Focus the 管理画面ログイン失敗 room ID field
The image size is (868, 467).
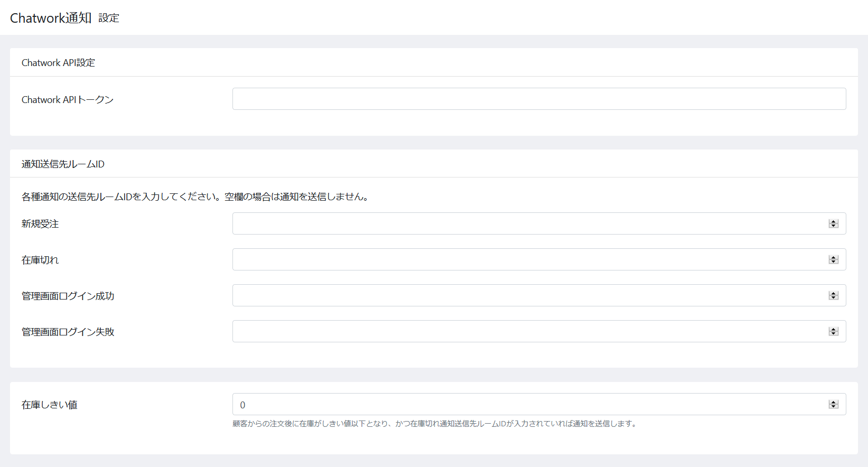tap(539, 331)
